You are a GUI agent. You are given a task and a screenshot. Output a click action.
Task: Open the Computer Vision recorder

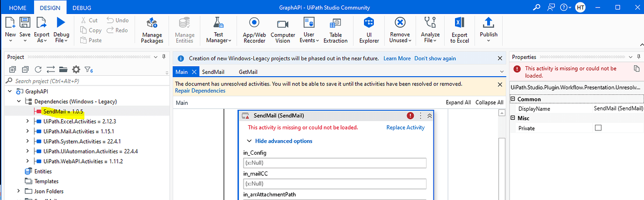click(x=283, y=30)
